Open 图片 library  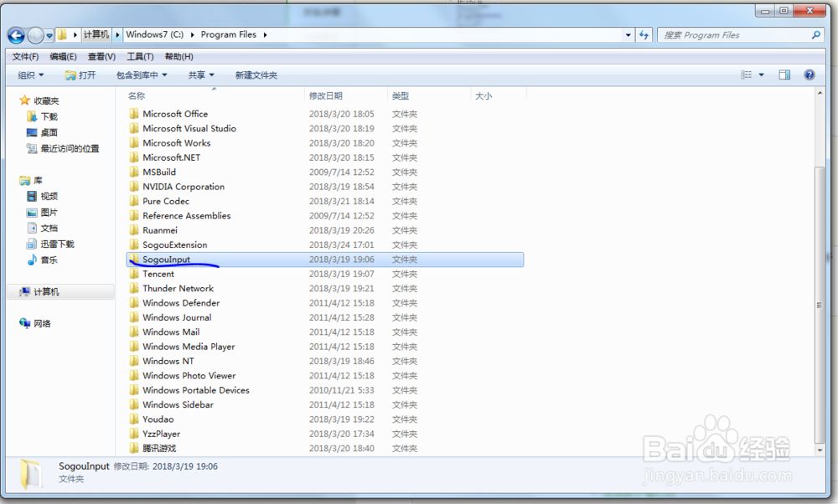[49, 213]
